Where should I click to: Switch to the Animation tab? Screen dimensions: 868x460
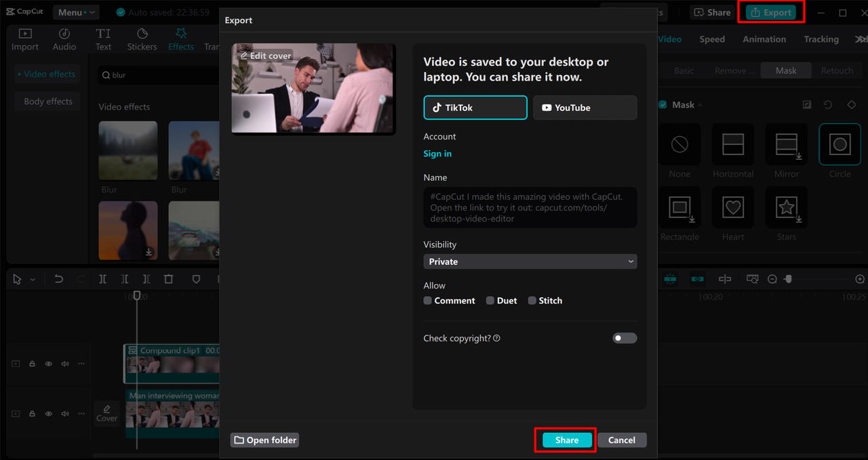tap(764, 39)
